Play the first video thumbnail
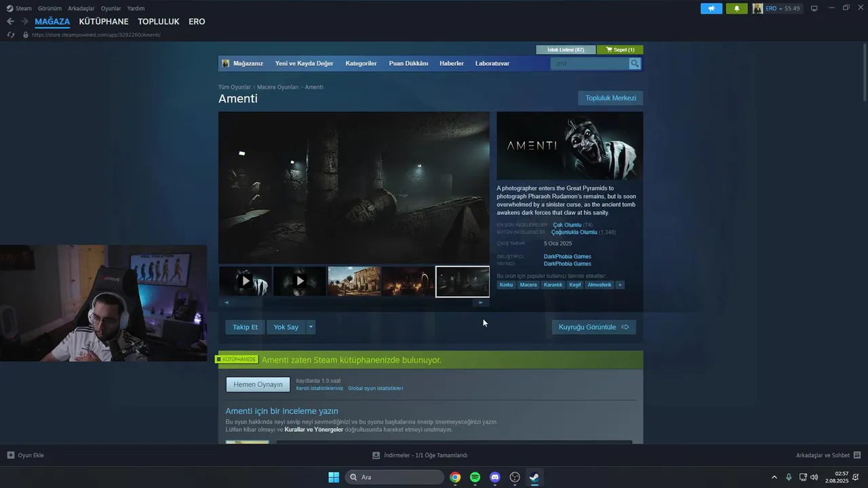 245,281
